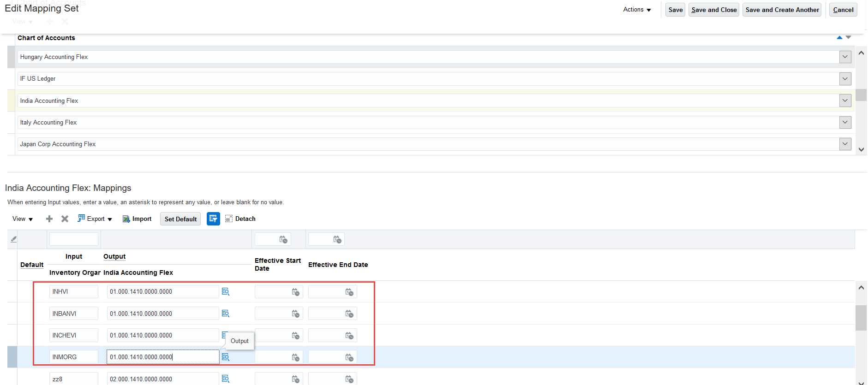Open output search icon for zz8 row
The height and width of the screenshot is (385, 868).
click(x=226, y=379)
